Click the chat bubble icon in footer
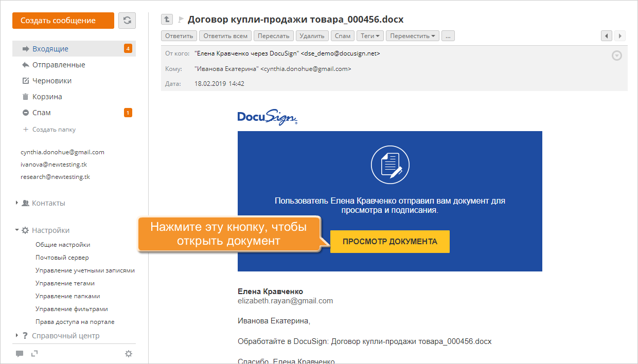Screen dimensions: 638x364 (20, 354)
